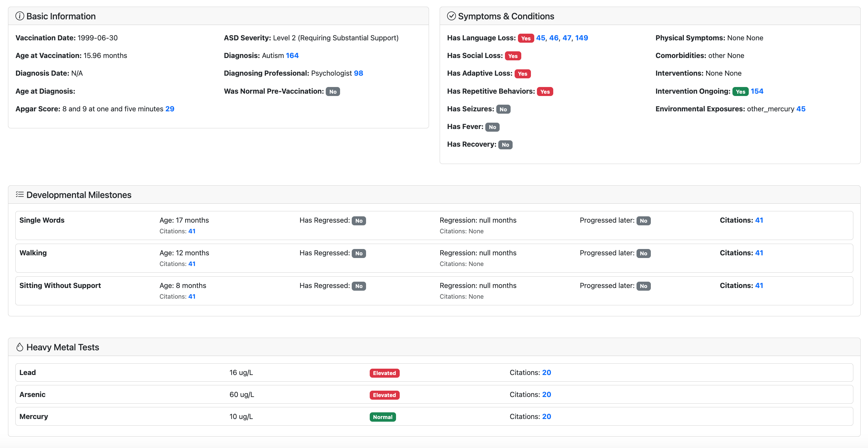Click Intervention Ongoing green Yes badge
868x448 pixels.
tap(740, 91)
